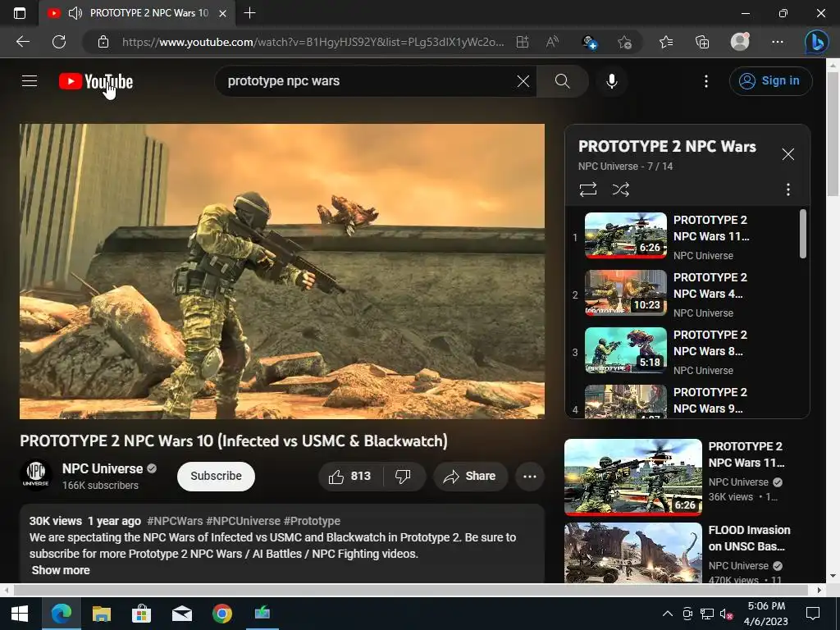Open the YouTube guide hamburger menu
840x630 pixels.
click(30, 81)
